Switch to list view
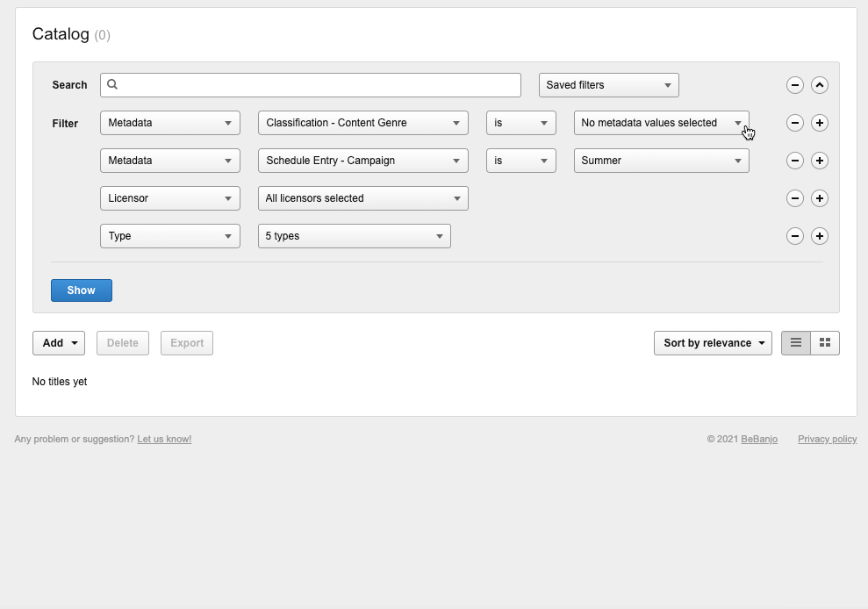The height and width of the screenshot is (609, 868). [796, 343]
